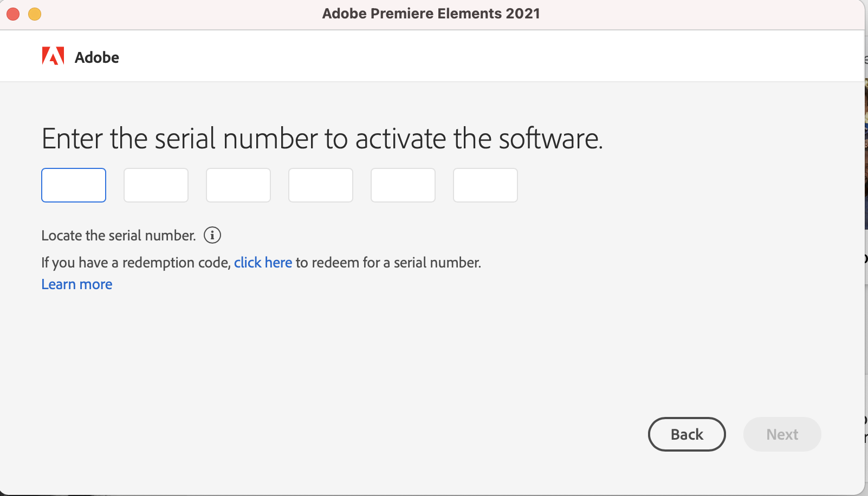Select the last serial number field
The image size is (868, 496).
click(485, 185)
